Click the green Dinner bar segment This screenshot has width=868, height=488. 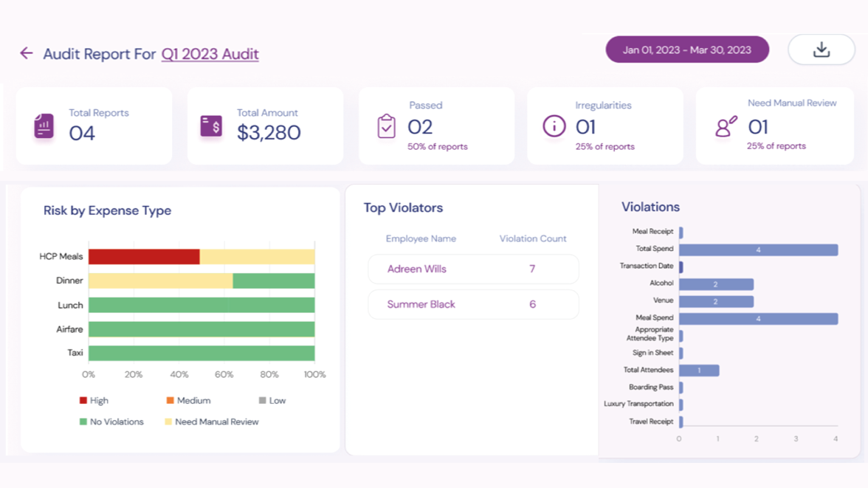[x=274, y=281]
